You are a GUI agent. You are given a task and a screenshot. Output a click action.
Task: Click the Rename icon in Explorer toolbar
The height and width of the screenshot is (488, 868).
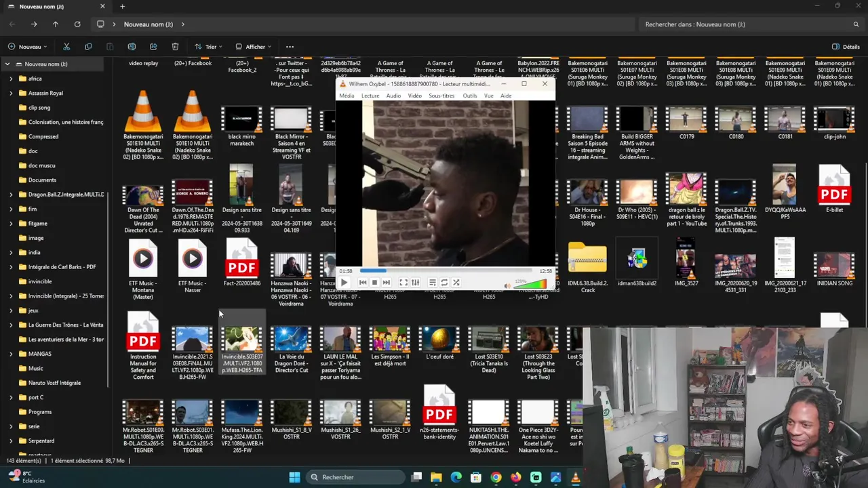tap(132, 47)
